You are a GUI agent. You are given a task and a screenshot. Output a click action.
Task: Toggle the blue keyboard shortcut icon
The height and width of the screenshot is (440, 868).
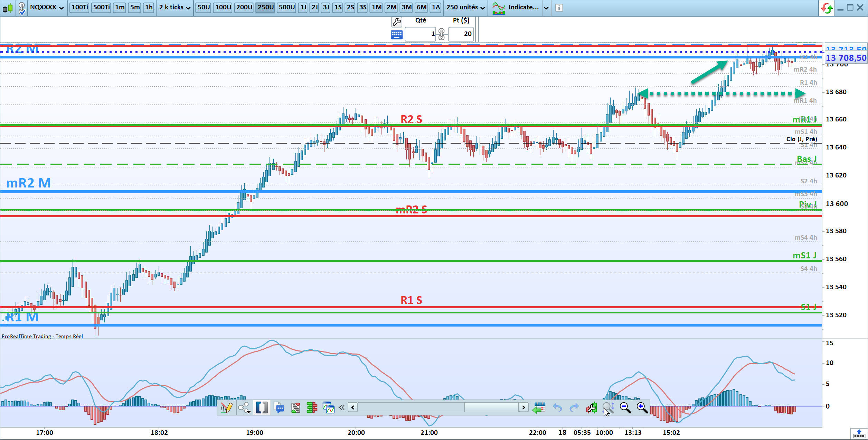coord(396,34)
